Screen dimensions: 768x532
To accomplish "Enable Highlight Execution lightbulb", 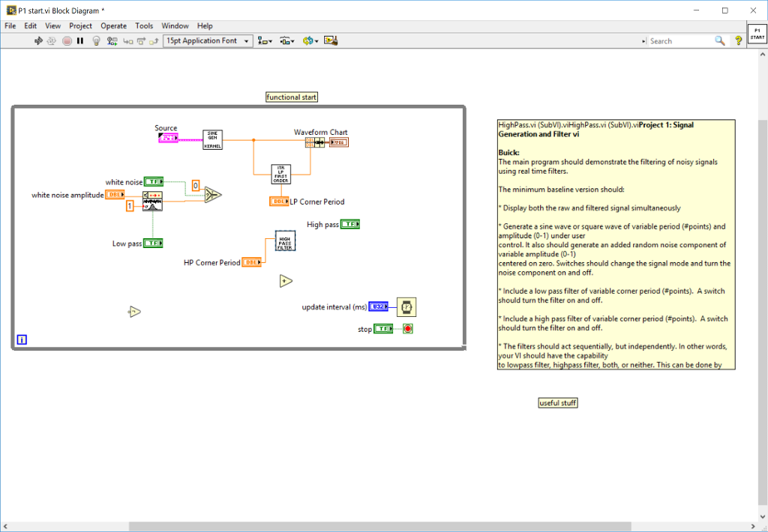I will pyautogui.click(x=96, y=40).
